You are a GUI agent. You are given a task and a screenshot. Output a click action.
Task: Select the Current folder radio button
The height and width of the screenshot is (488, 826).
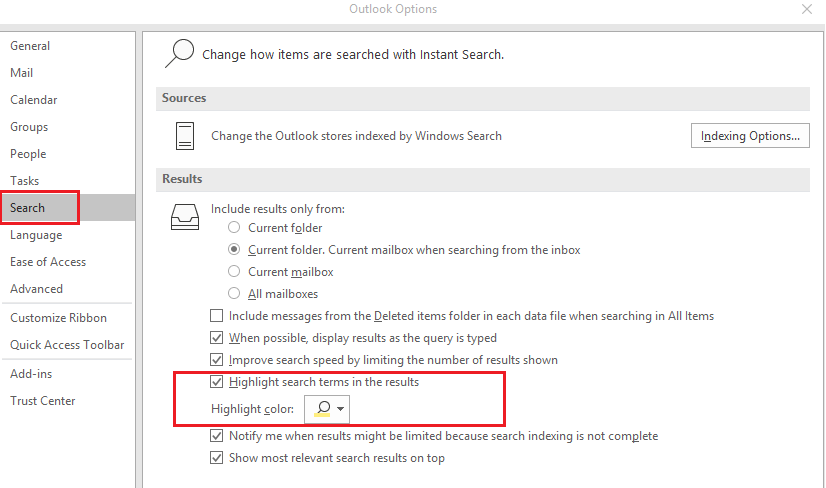coord(234,228)
